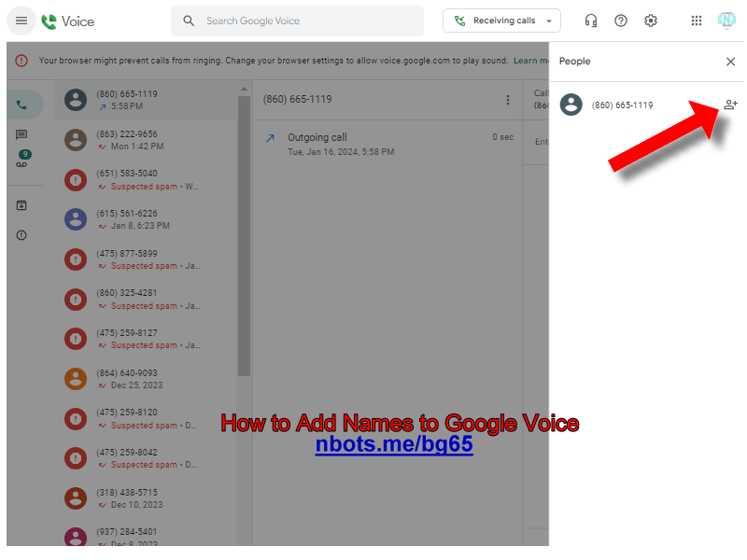747x560 pixels.
Task: Open the spam call (475) 877-5899
Action: [146, 259]
